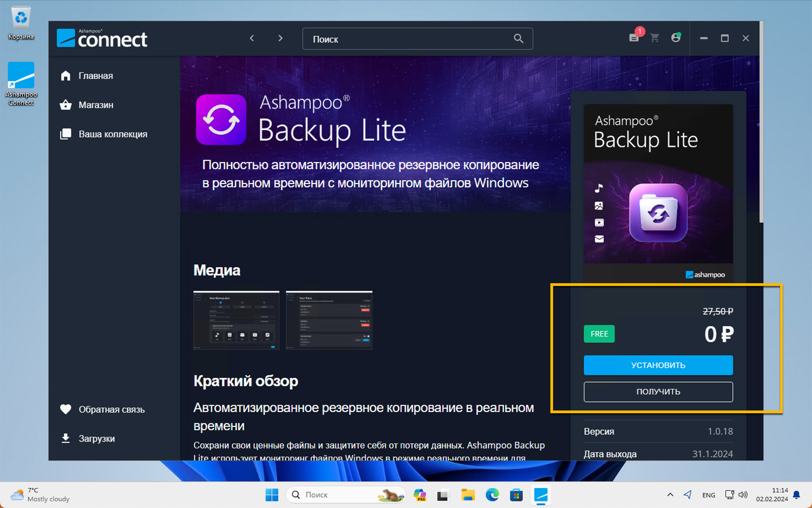Click the Поиск search field

coord(406,38)
